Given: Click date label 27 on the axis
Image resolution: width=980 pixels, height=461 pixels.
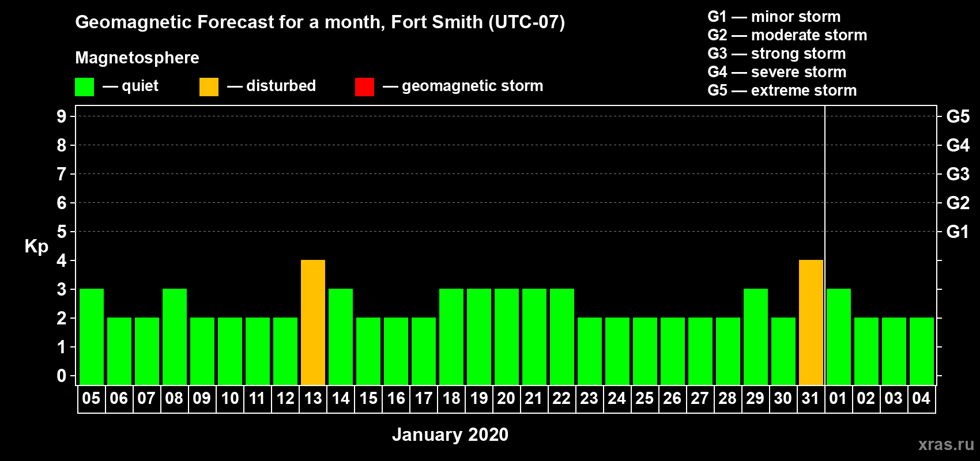Looking at the screenshot, I should coord(700,398).
